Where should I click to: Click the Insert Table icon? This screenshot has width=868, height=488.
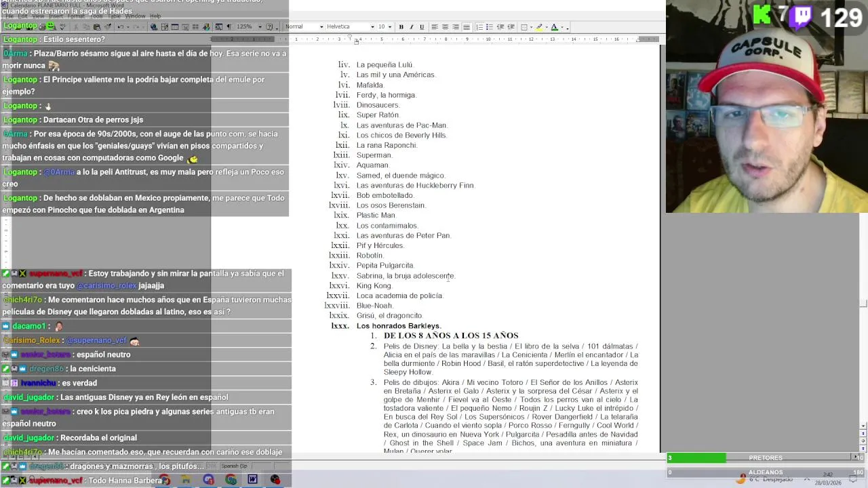(x=174, y=26)
